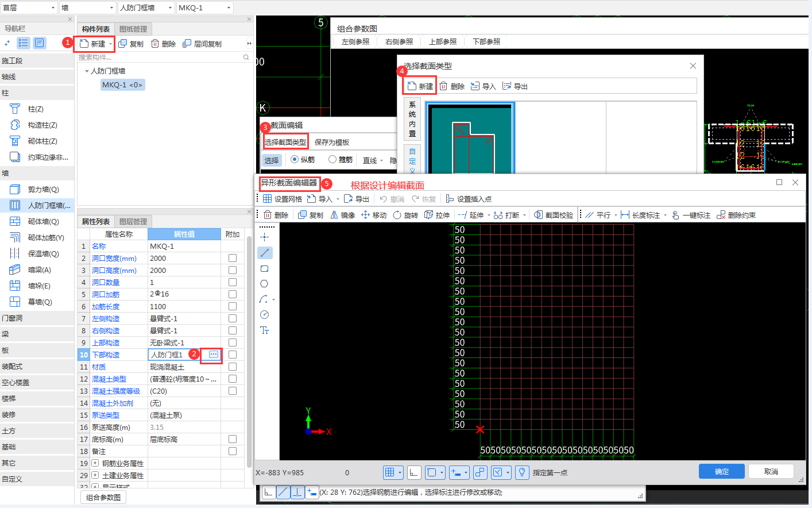
Task: Click the 组合参数图 button
Action: [103, 497]
